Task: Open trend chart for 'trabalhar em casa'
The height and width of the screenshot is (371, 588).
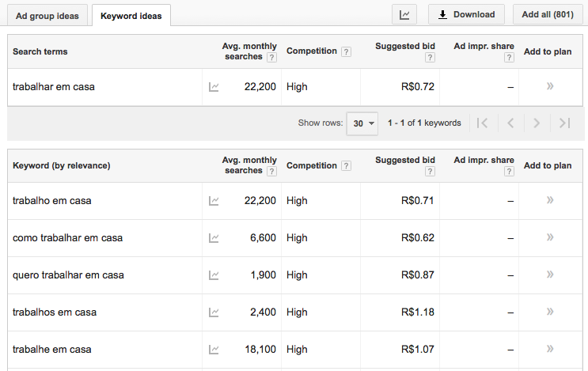Action: point(214,87)
